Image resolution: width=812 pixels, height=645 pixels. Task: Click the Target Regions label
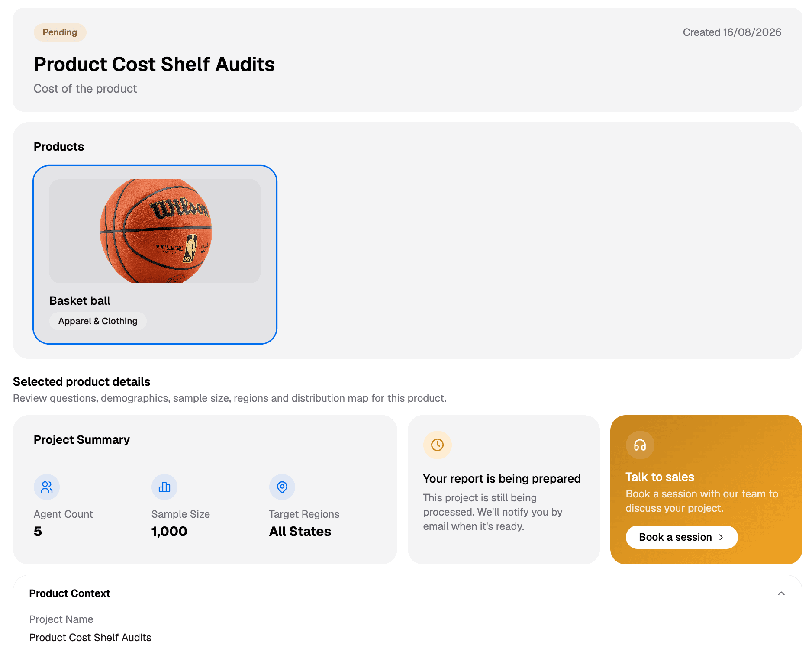click(x=304, y=514)
